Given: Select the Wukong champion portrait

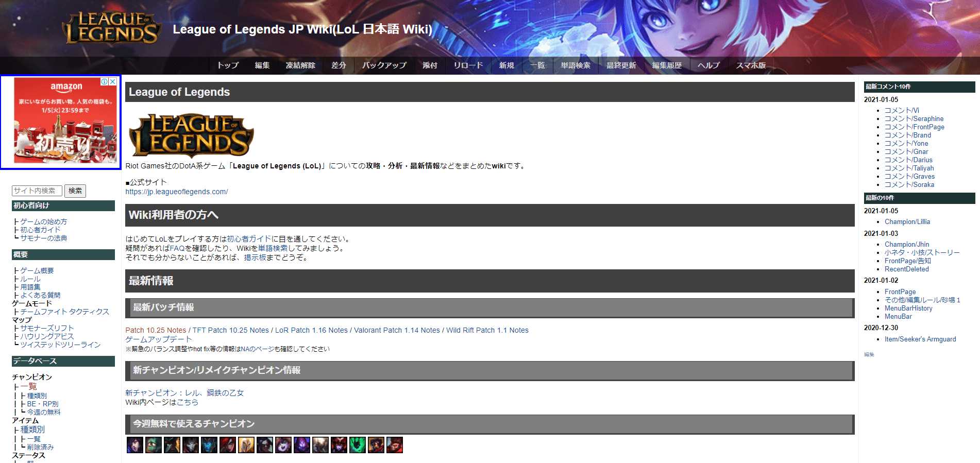Looking at the screenshot, I should pyautogui.click(x=395, y=445).
